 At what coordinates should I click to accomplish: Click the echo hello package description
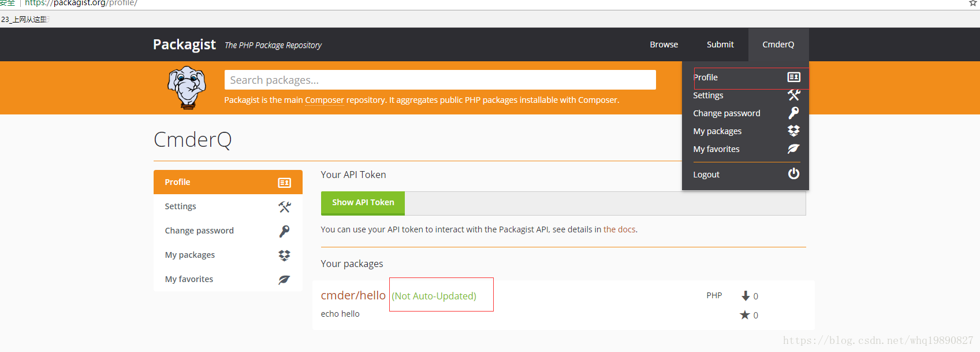(x=340, y=314)
